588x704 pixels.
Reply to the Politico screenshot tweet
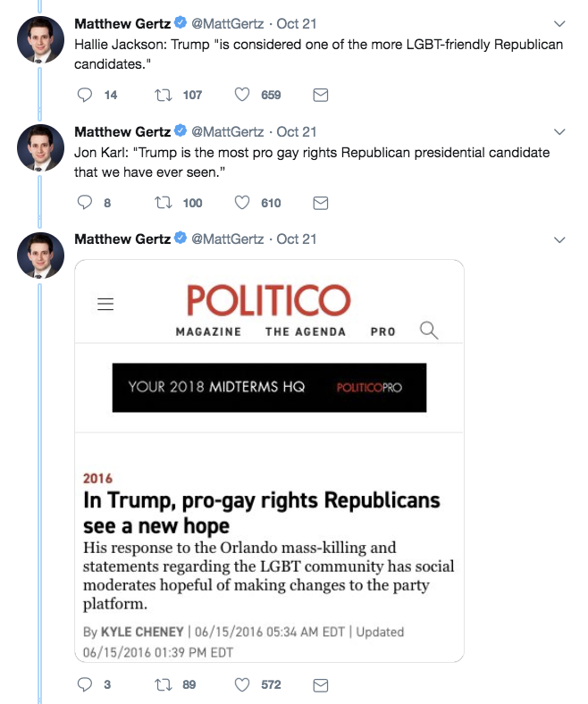(x=86, y=685)
